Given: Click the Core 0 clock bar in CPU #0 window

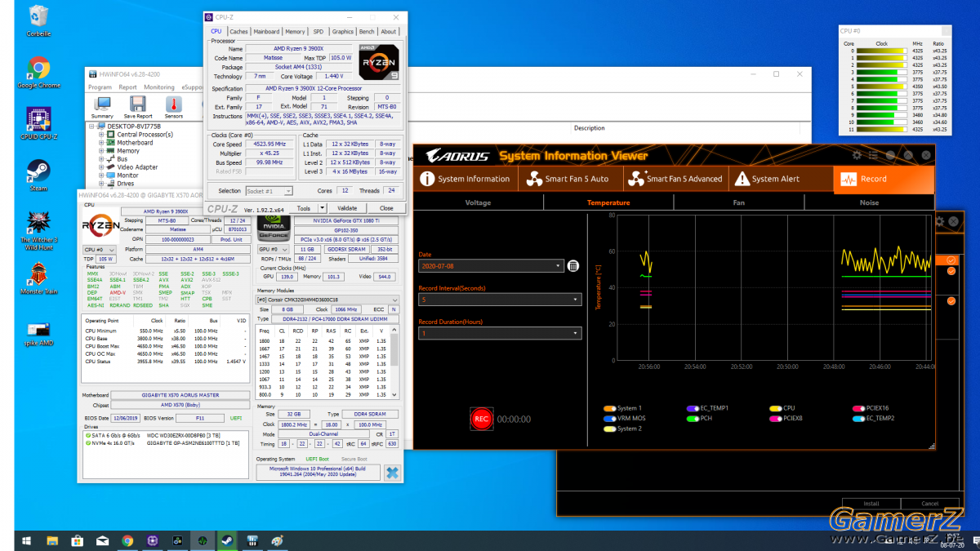Looking at the screenshot, I should pyautogui.click(x=882, y=51).
